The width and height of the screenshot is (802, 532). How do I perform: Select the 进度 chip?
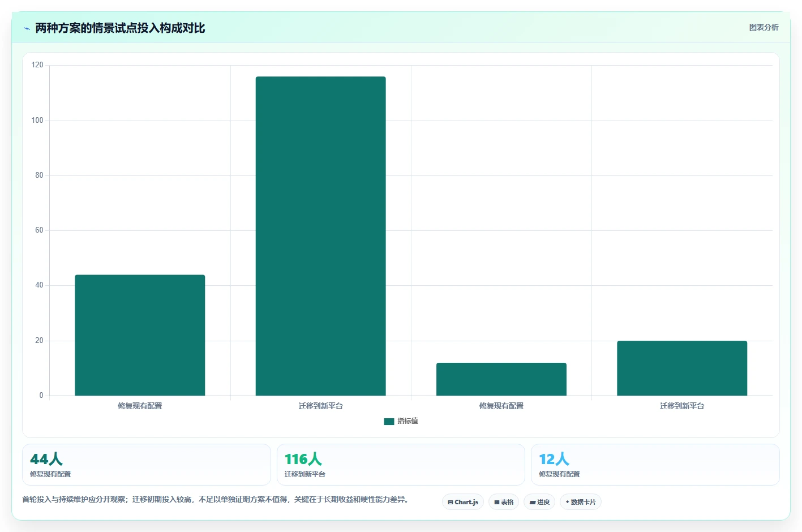pyautogui.click(x=539, y=502)
